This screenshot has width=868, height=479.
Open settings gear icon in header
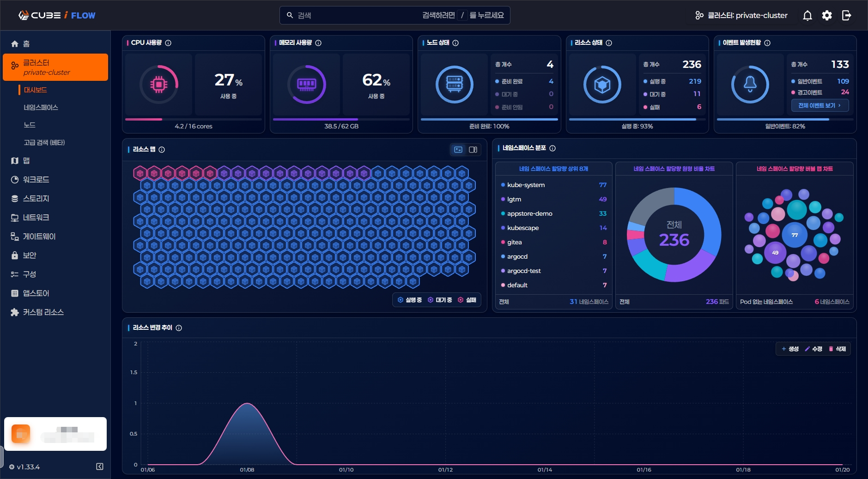coord(827,15)
